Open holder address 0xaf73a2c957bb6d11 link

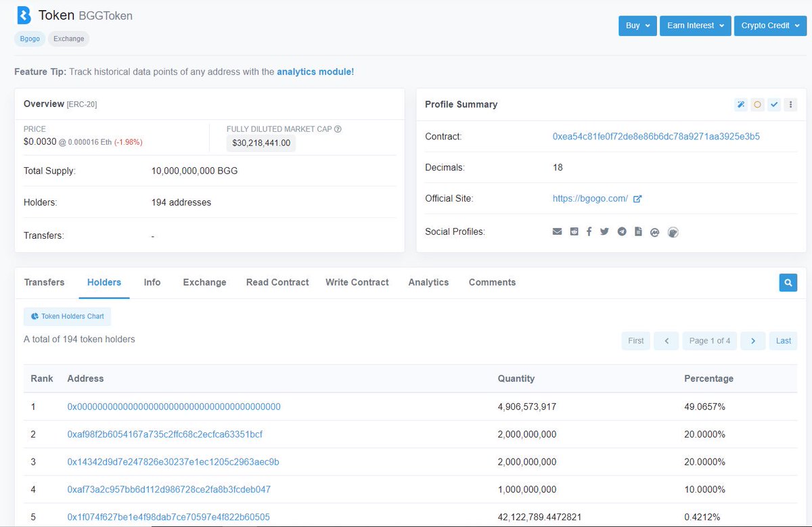point(168,489)
